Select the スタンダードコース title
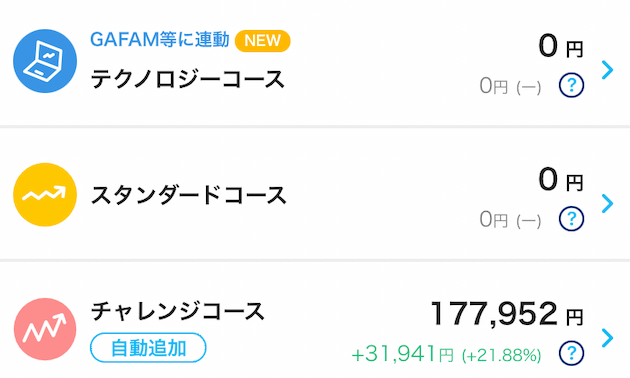 pyautogui.click(x=188, y=195)
